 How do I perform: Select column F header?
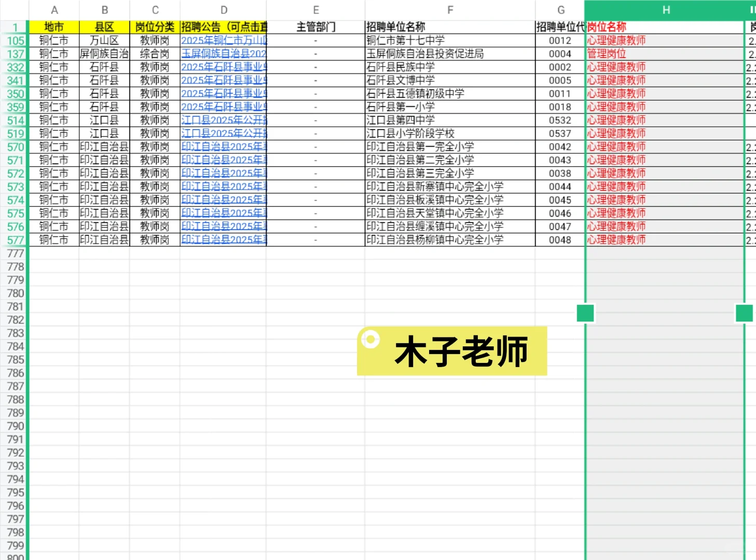click(x=450, y=10)
